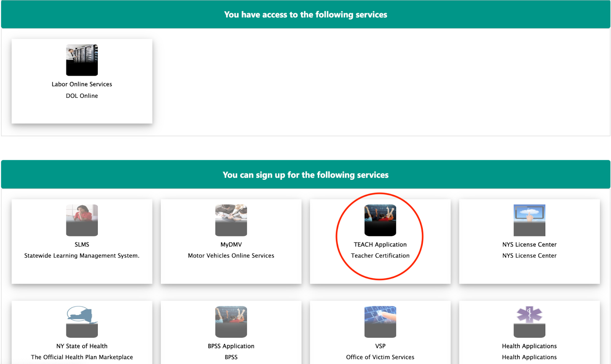The height and width of the screenshot is (364, 611).
Task: Click the "Health Applications" card title
Action: click(529, 346)
